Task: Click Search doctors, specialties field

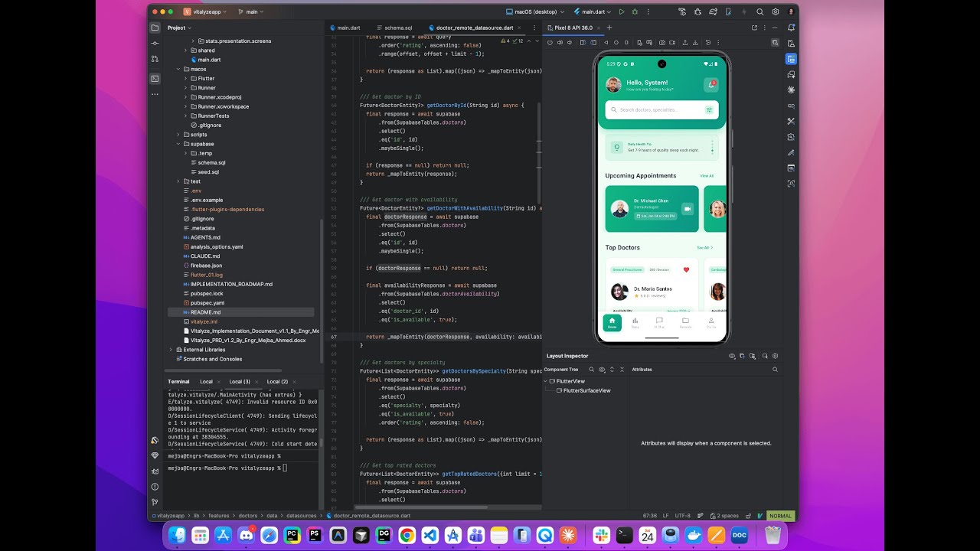Action: [x=661, y=109]
